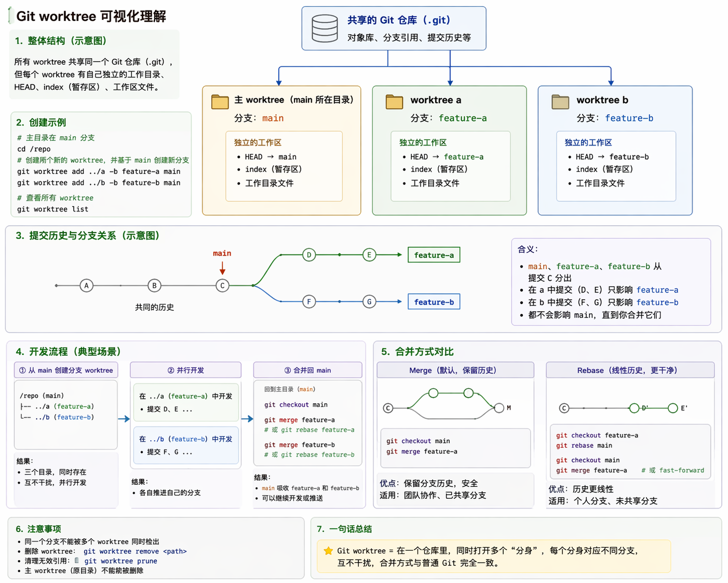Click the blue arrow between step ② and step ③
This screenshot has height=583, width=728.
click(x=247, y=418)
